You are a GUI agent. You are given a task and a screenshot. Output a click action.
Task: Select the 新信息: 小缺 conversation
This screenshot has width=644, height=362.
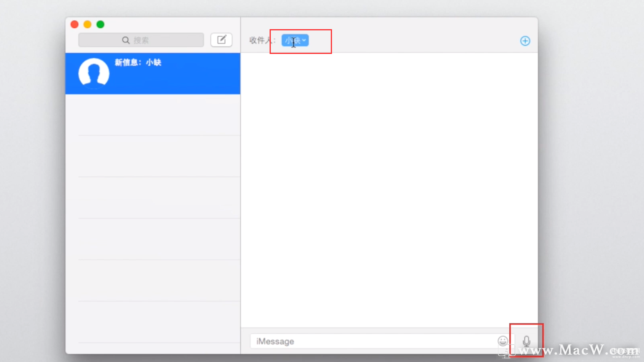tap(153, 74)
